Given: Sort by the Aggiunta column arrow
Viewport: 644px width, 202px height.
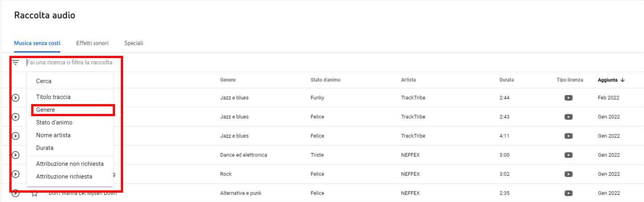Looking at the screenshot, I should (x=623, y=80).
